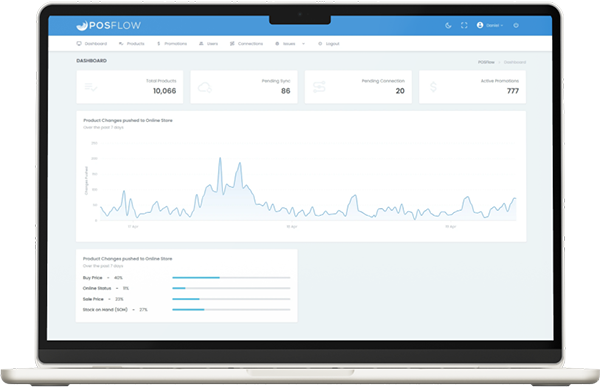Open the Products menu item
600x387 pixels.
(x=132, y=44)
